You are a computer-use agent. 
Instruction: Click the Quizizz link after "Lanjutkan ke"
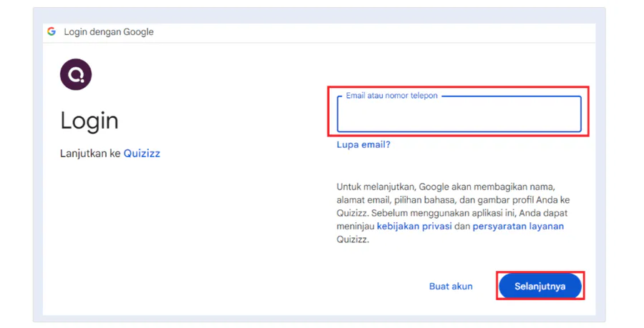click(142, 154)
